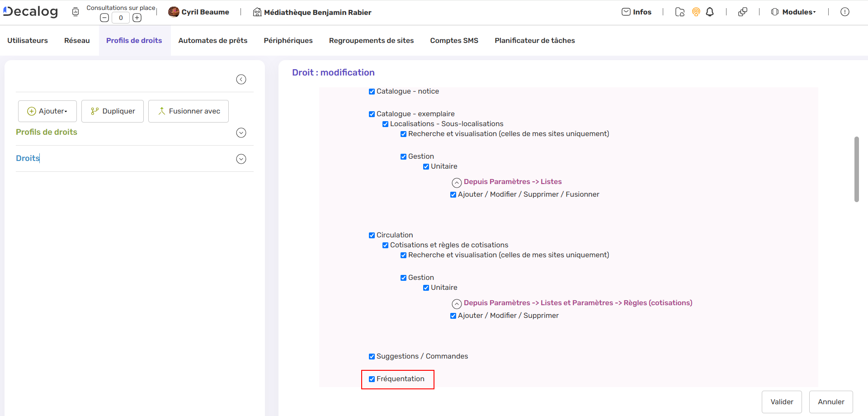Uncheck the Fréquentation checkbox
Viewport: 868px width, 416px height.
[372, 379]
